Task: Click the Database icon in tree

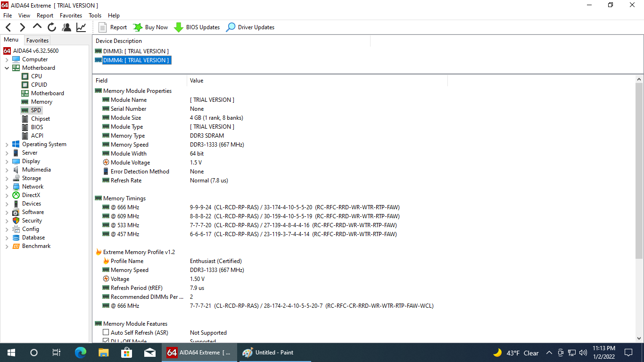Action: [16, 238]
